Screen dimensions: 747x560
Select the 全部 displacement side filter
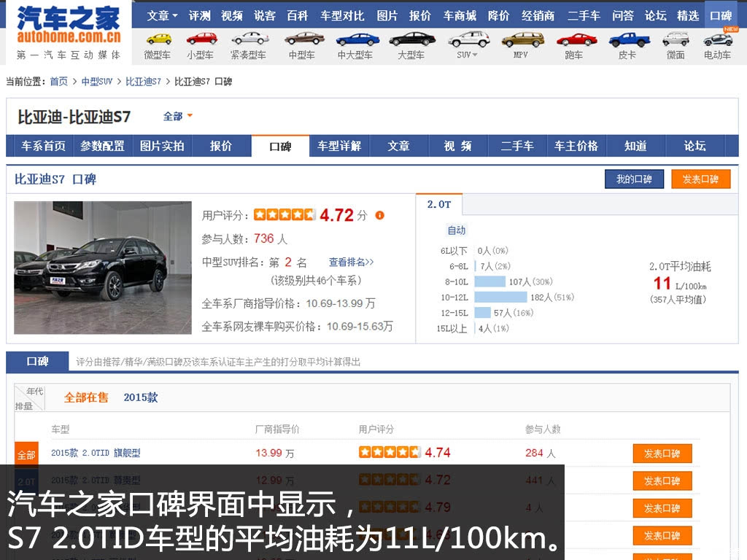tap(26, 455)
